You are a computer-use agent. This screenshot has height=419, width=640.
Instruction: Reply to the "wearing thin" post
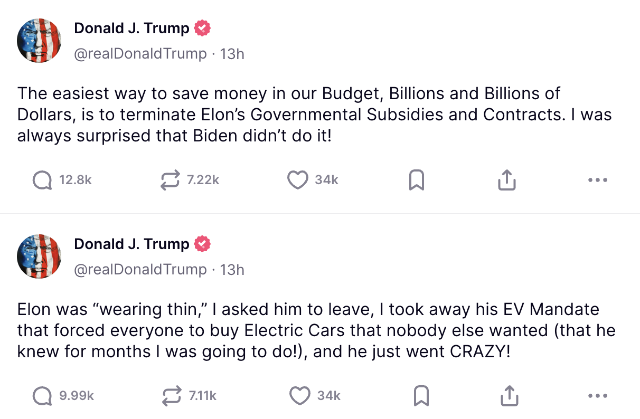pyautogui.click(x=43, y=395)
